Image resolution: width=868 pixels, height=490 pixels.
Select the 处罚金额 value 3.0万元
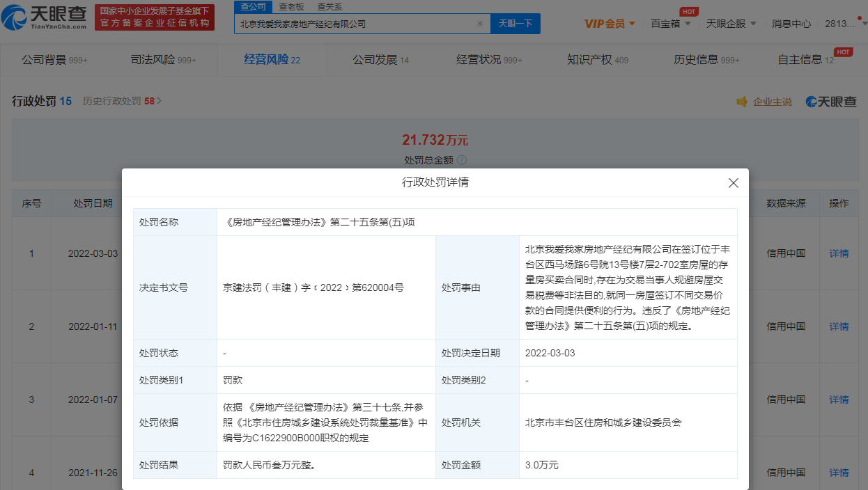click(x=542, y=464)
